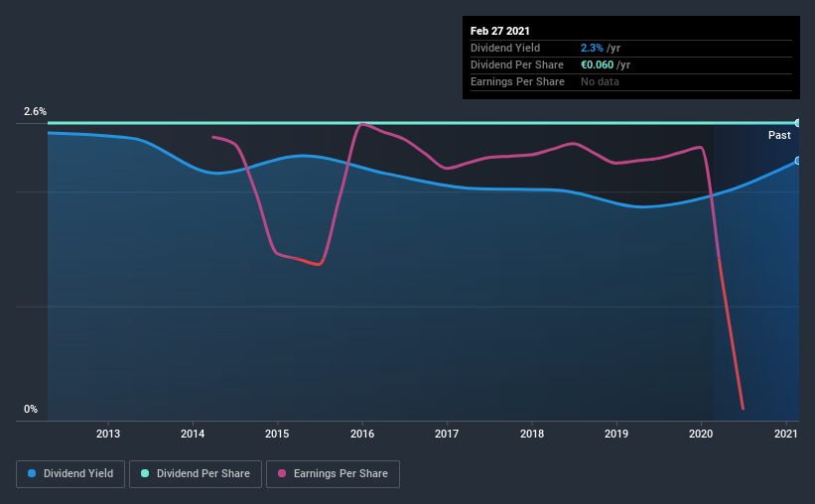Toggle the Dividend Yield legend button
Screen dimensions: 815x504
70,474
